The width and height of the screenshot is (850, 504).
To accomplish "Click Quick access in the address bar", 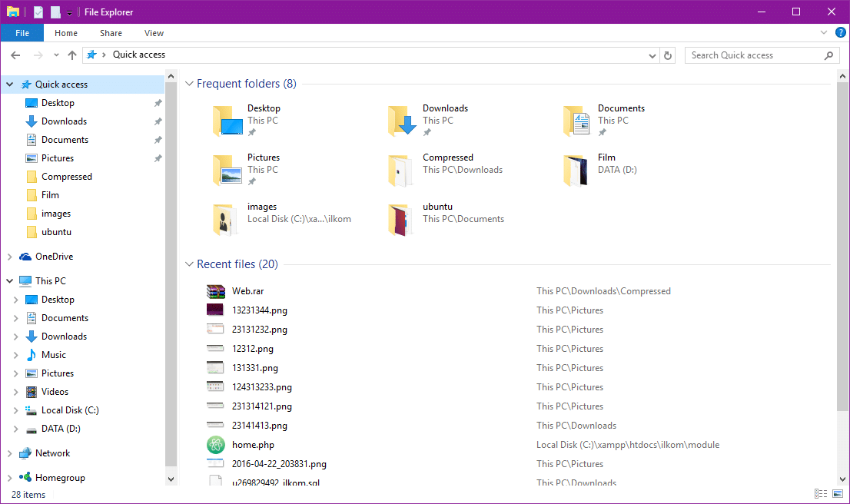I will coord(139,55).
